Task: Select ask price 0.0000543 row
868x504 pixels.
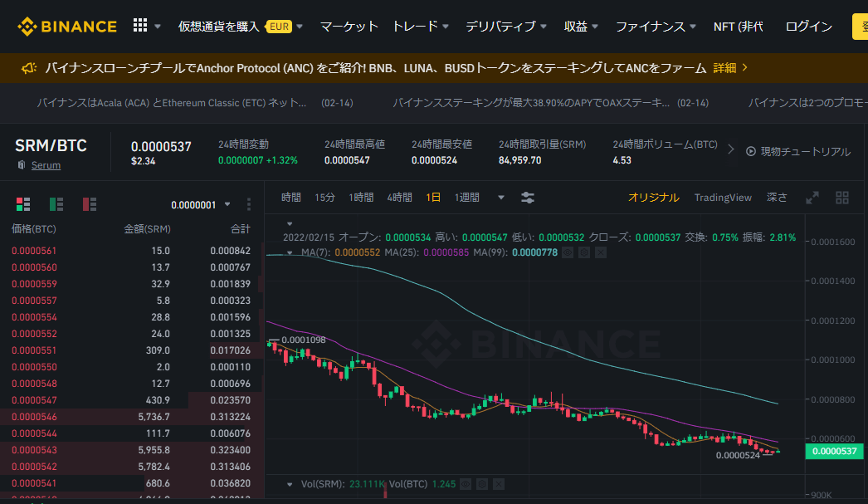Action: pos(131,450)
